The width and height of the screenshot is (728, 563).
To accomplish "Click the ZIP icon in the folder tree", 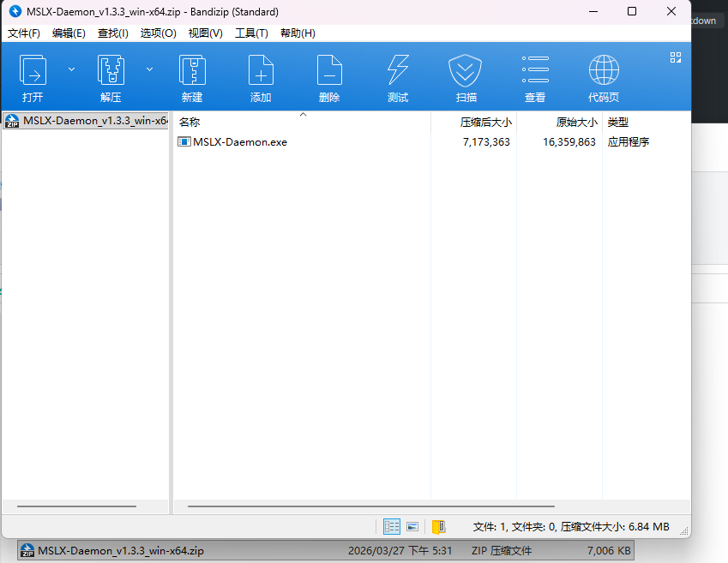I will pyautogui.click(x=12, y=121).
